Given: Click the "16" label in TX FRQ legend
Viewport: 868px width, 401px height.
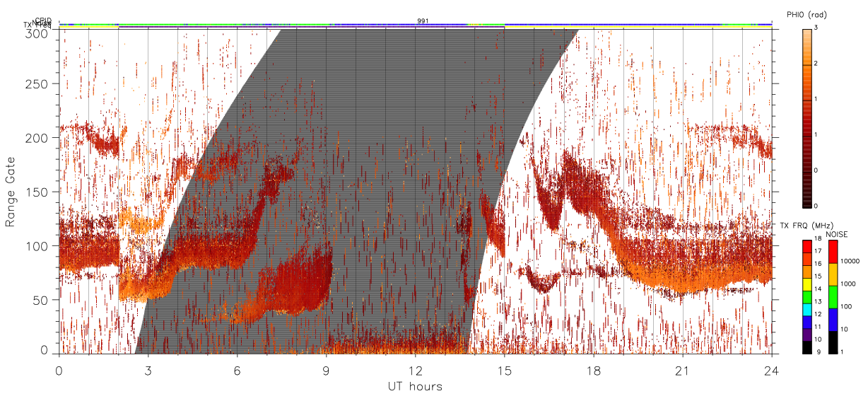Looking at the screenshot, I should (818, 262).
